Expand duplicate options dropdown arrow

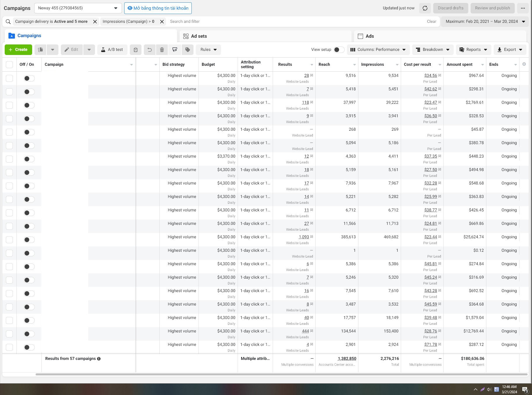point(53,50)
